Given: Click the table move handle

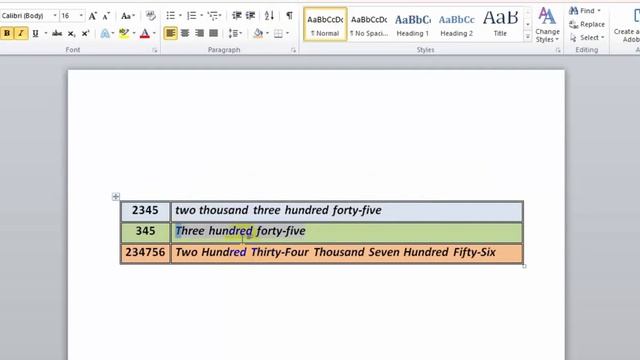Looking at the screenshot, I should click(116, 197).
